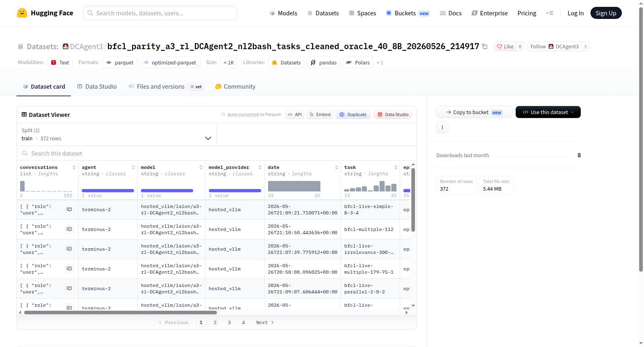Open the DCAgent3 owner link in title
The height and width of the screenshot is (347, 644).
click(x=86, y=46)
